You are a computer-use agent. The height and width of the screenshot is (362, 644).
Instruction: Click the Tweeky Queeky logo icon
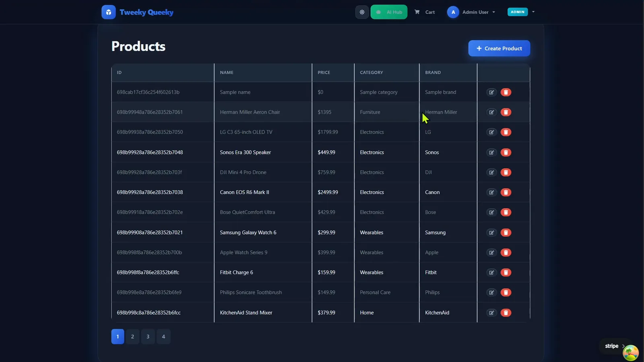pos(109,12)
